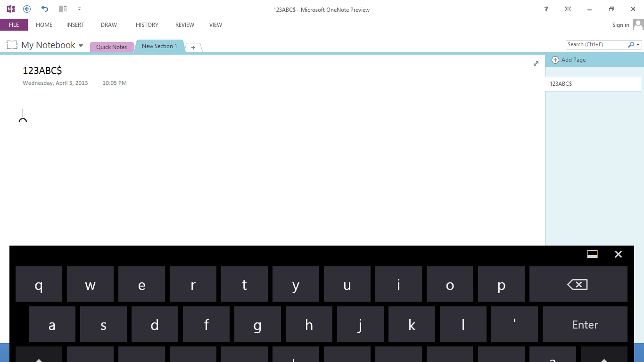Open the INSERT ribbon tab
This screenshot has width=644, height=362.
pos(75,25)
